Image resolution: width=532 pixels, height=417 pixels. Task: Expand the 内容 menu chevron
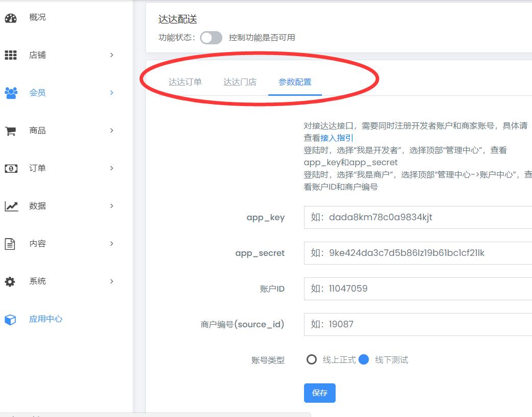point(112,243)
